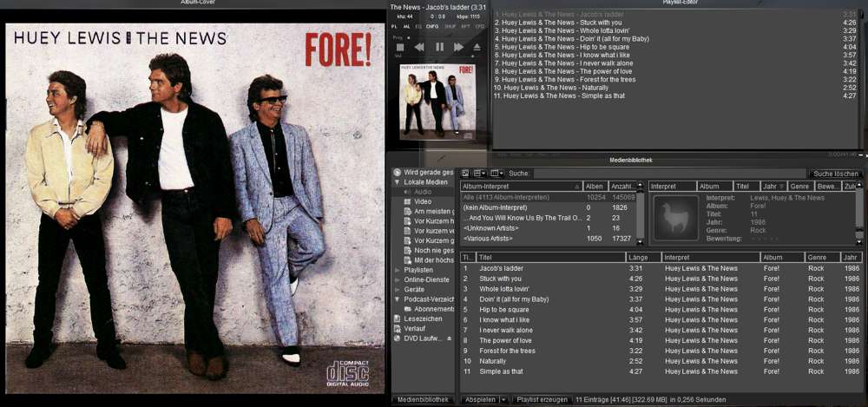Toggle the PL playlist editor window

(394, 27)
